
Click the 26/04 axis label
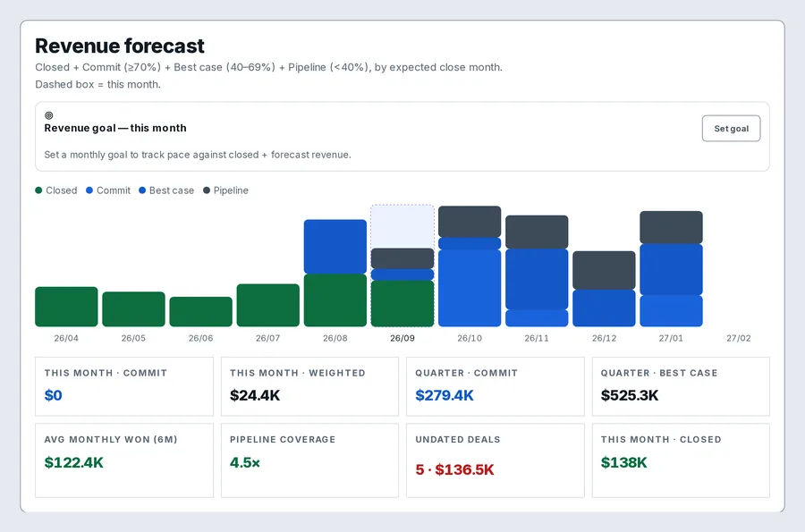click(x=66, y=338)
